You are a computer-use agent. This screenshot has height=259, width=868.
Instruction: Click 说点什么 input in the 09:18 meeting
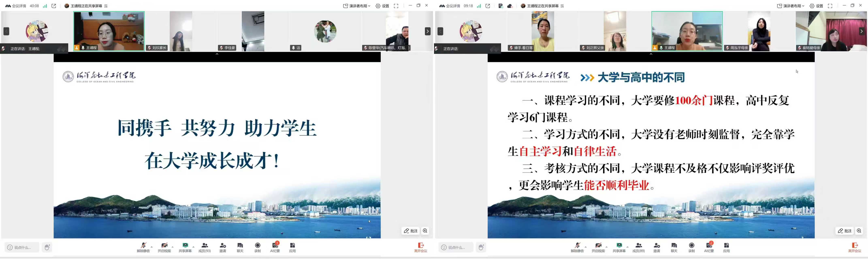(456, 247)
